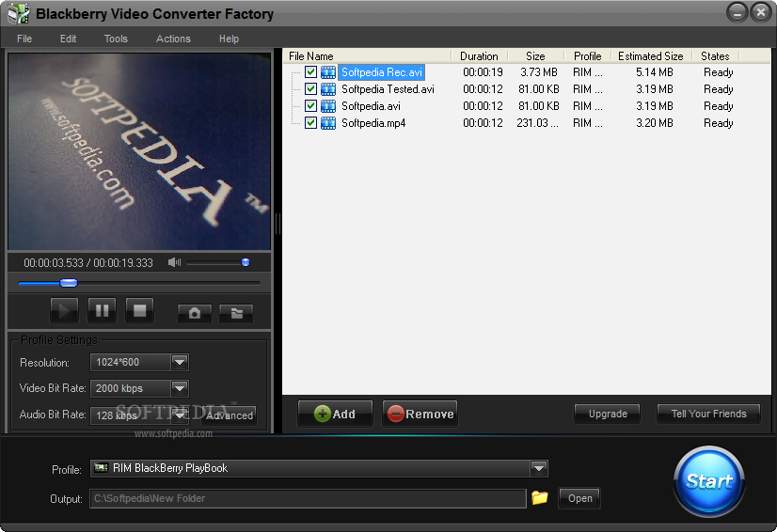Screen dimensions: 777x532
Task: Close the Blackberry Video Converter window
Action: 760,12
